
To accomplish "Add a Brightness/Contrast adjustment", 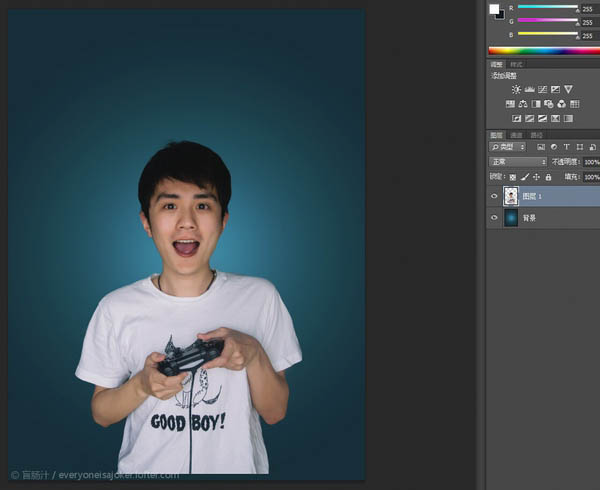I will pos(516,89).
